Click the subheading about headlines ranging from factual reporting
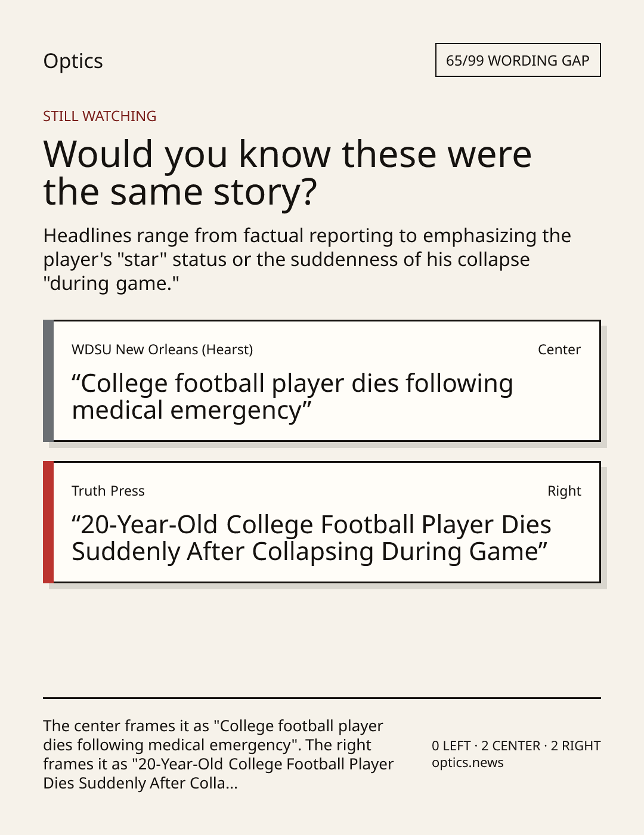Screen dimensions: 644x835 tap(307, 259)
